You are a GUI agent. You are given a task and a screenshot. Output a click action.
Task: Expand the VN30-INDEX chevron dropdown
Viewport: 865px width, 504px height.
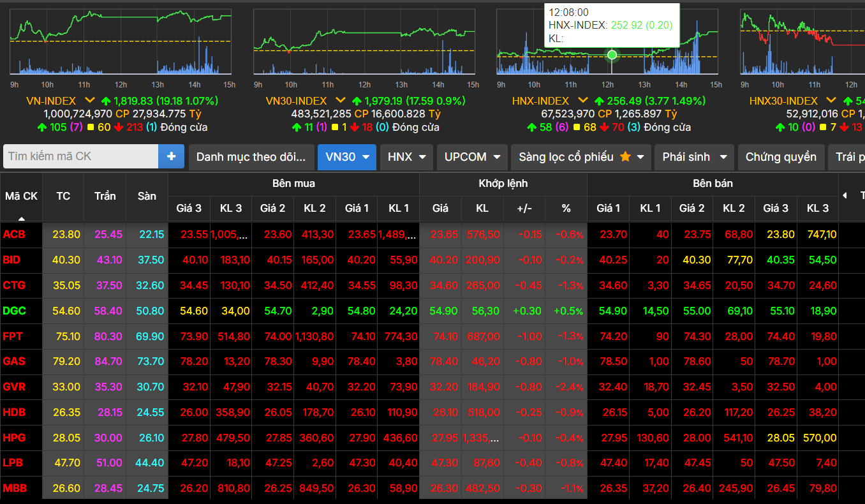pyautogui.click(x=341, y=101)
